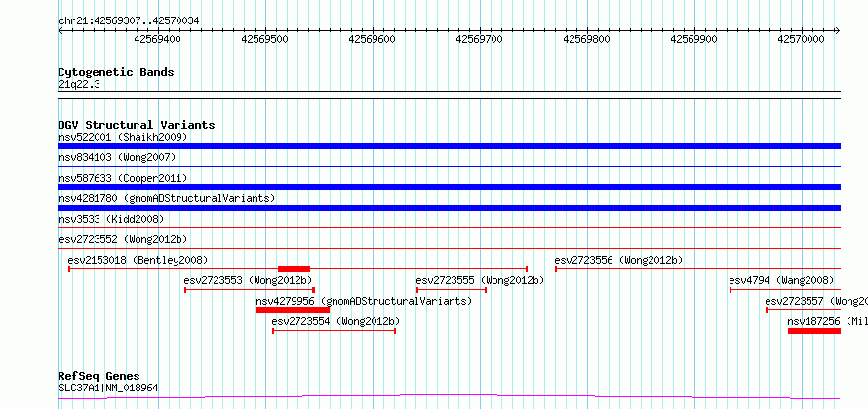Viewport: 868px width, 409px height.
Task: Open variant label esv2723554 (Wong2012b)
Action: click(x=335, y=321)
